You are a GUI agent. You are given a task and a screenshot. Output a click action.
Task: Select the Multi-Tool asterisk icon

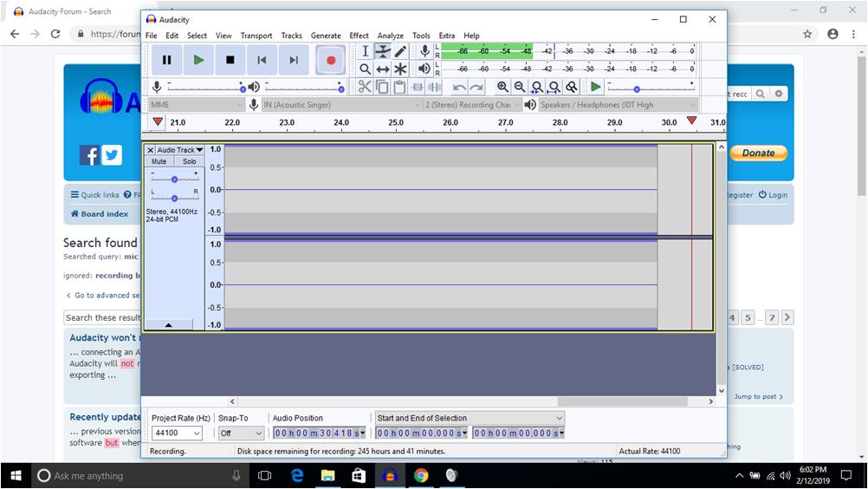(x=400, y=69)
